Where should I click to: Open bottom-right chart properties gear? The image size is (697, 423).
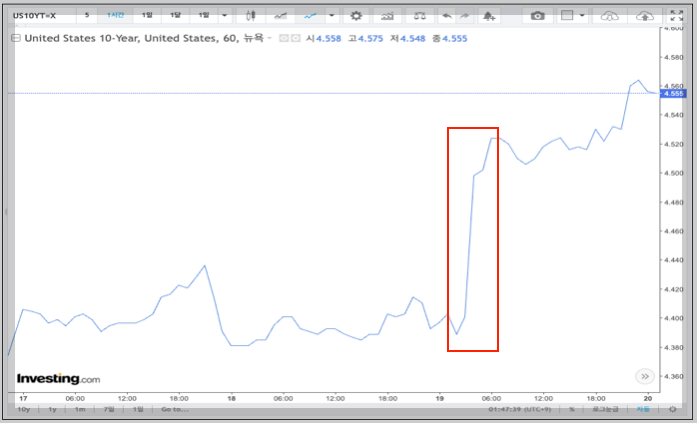[673, 409]
